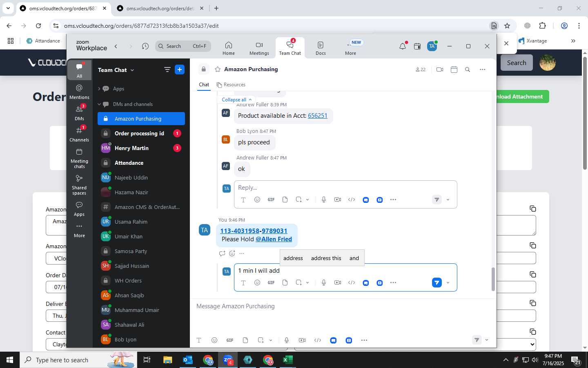Click the chat list filter icon

tap(167, 70)
